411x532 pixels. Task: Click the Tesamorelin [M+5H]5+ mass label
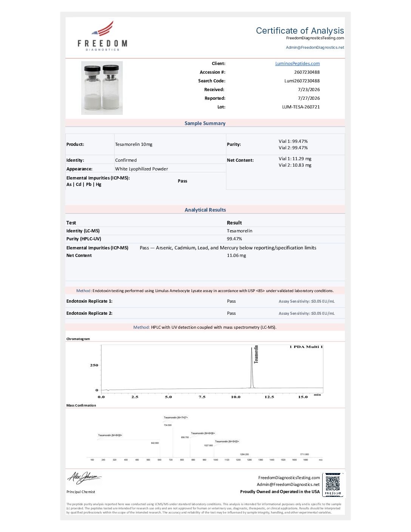[227, 441]
